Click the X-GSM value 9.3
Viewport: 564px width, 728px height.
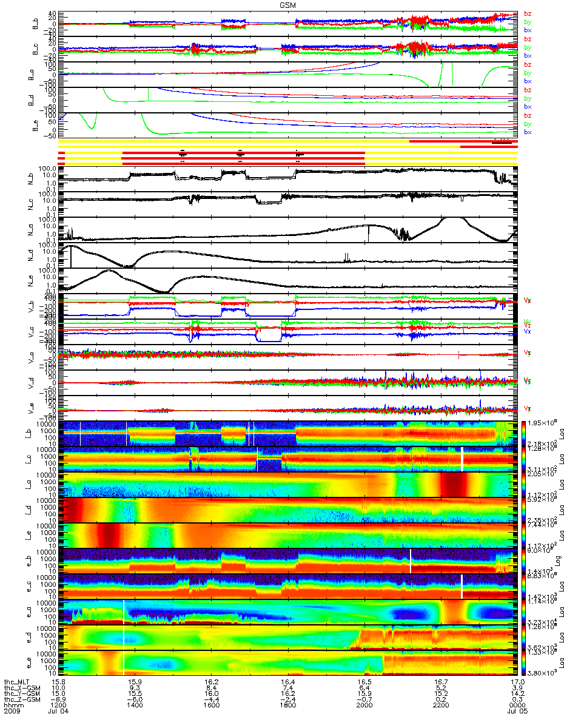coord(134,688)
